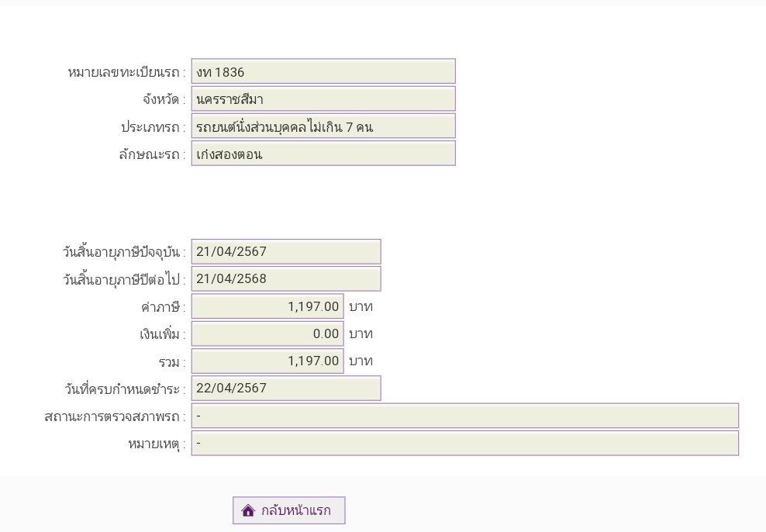This screenshot has width=766, height=532.
Task: Click the สถานะการตรวจสภาพรถ label
Action: pos(116,416)
